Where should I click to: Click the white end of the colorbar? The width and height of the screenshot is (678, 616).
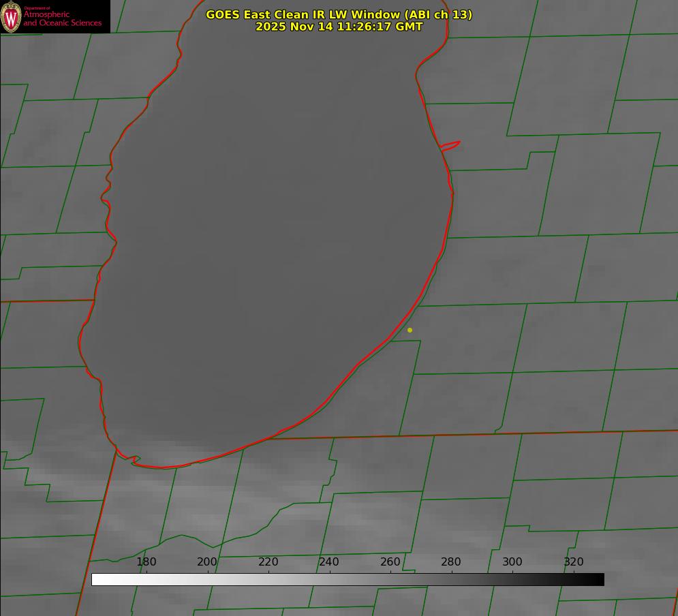(x=96, y=579)
